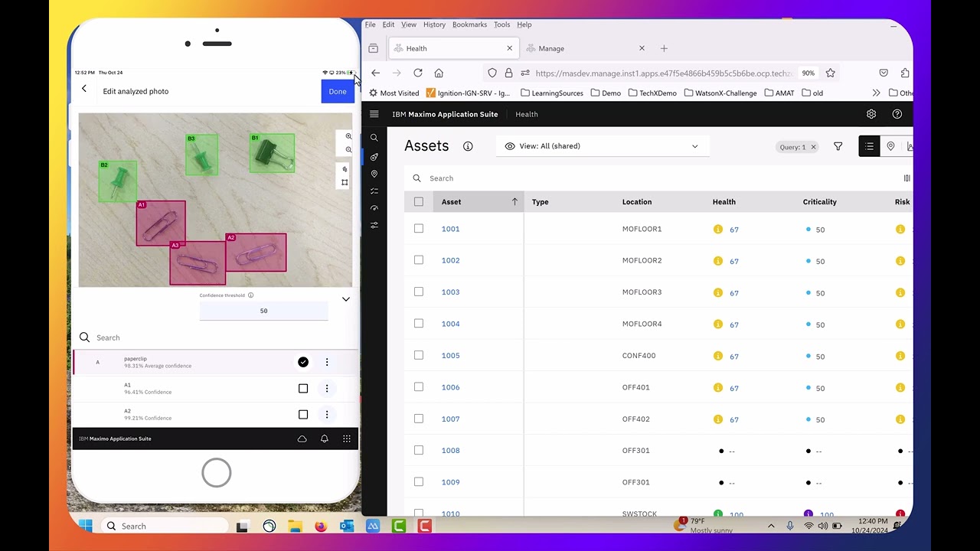Open notifications bell in mobile footer
This screenshot has height=551, width=980.
325,439
